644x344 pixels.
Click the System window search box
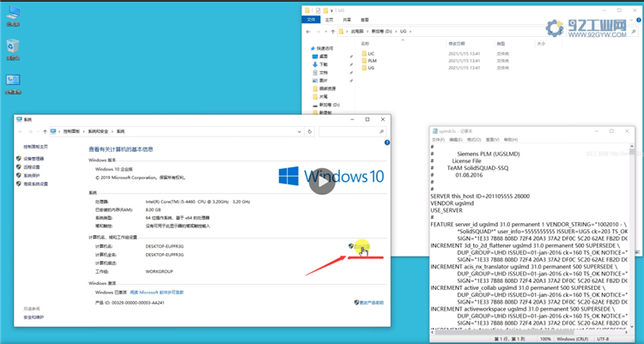tap(352, 131)
